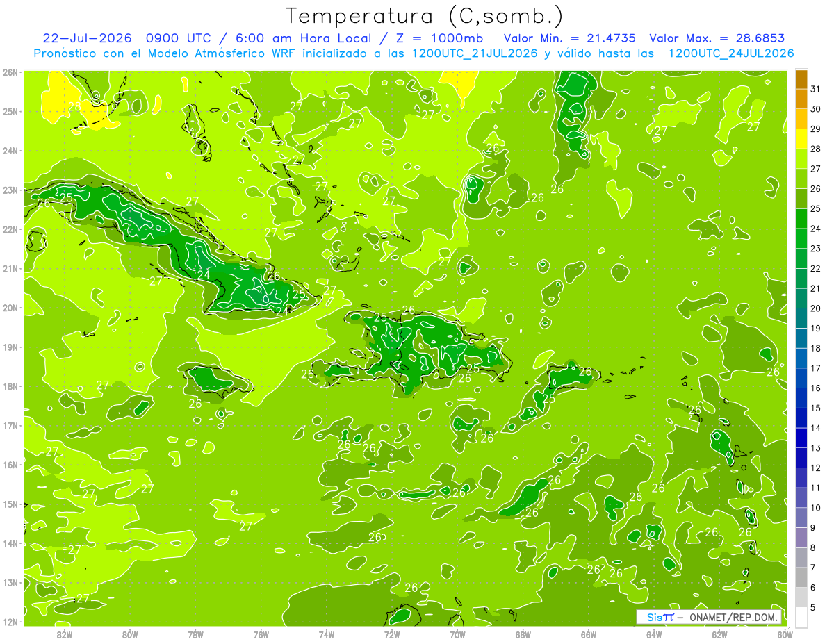Click the "68W" longitude axis label
This screenshot has width=834, height=644.
tap(523, 634)
